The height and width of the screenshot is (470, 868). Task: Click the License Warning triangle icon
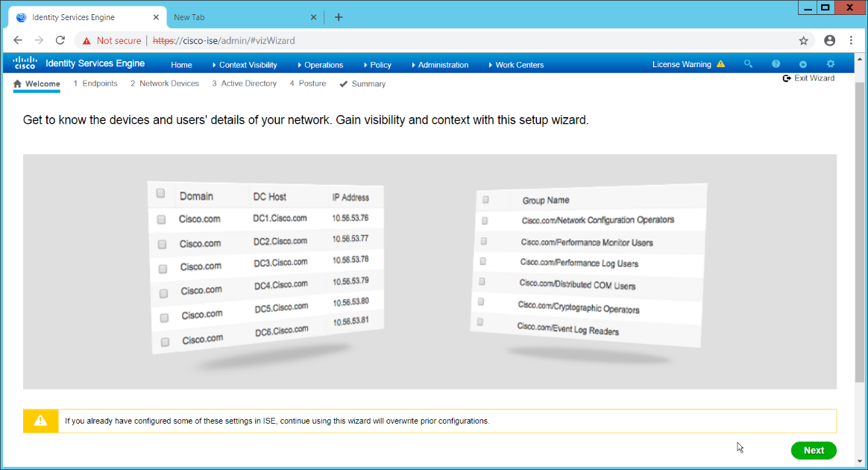coord(720,64)
